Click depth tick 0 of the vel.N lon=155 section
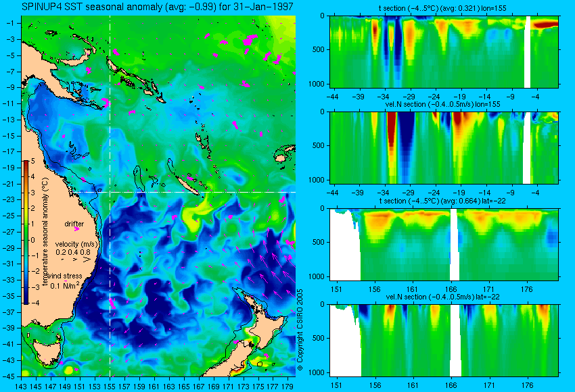Screen dimensions: 575x392 pyautogui.click(x=323, y=112)
